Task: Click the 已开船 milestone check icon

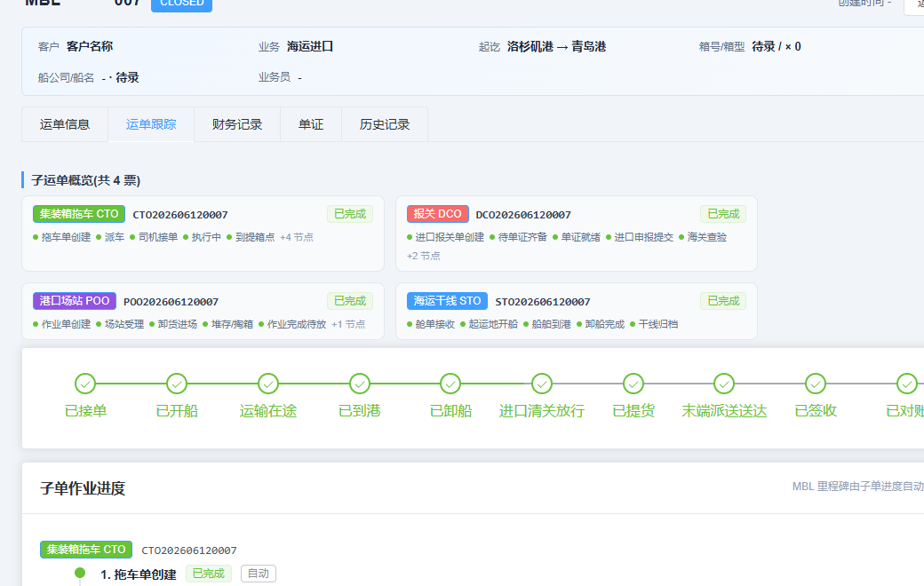Action: [x=177, y=384]
